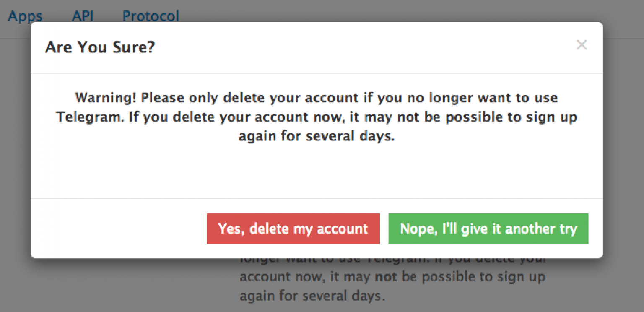This screenshot has height=312, width=644.
Task: Click the Are You Sure? dialog title
Action: 100,47
